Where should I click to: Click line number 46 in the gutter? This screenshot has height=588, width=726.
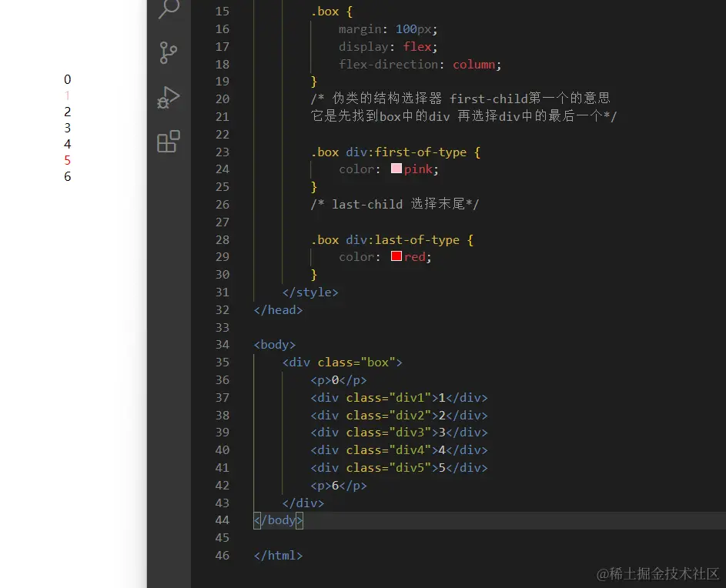click(222, 555)
